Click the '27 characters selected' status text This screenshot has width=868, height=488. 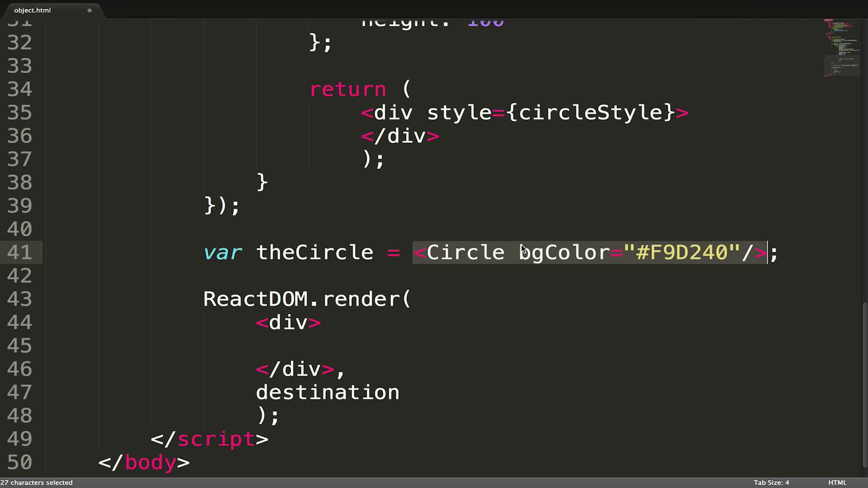pyautogui.click(x=37, y=482)
